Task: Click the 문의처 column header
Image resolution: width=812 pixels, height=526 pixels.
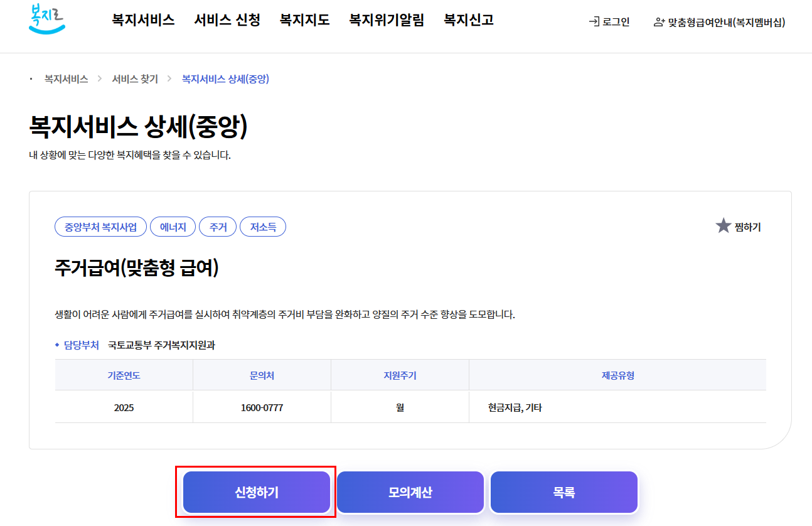Action: 262,375
